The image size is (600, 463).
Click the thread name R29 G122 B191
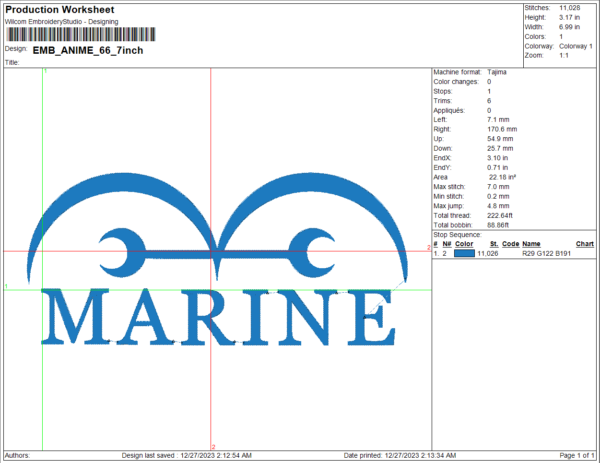pyautogui.click(x=544, y=255)
